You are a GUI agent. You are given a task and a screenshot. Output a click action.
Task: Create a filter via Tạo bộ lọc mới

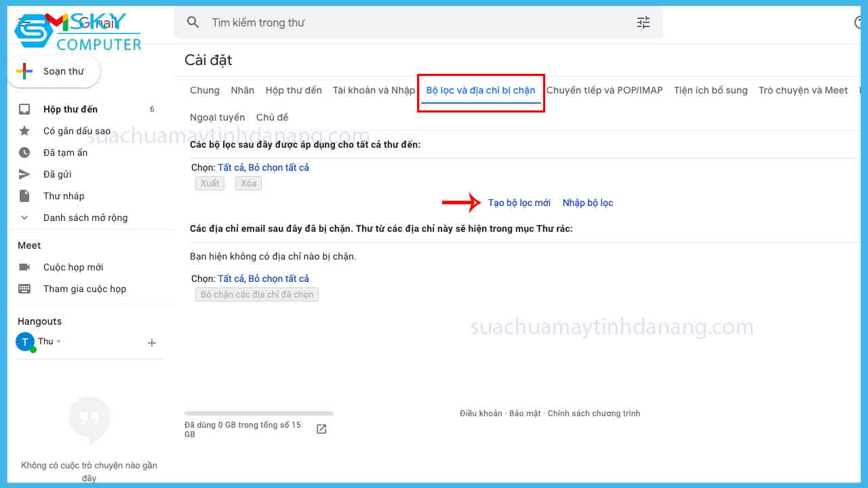pyautogui.click(x=519, y=202)
